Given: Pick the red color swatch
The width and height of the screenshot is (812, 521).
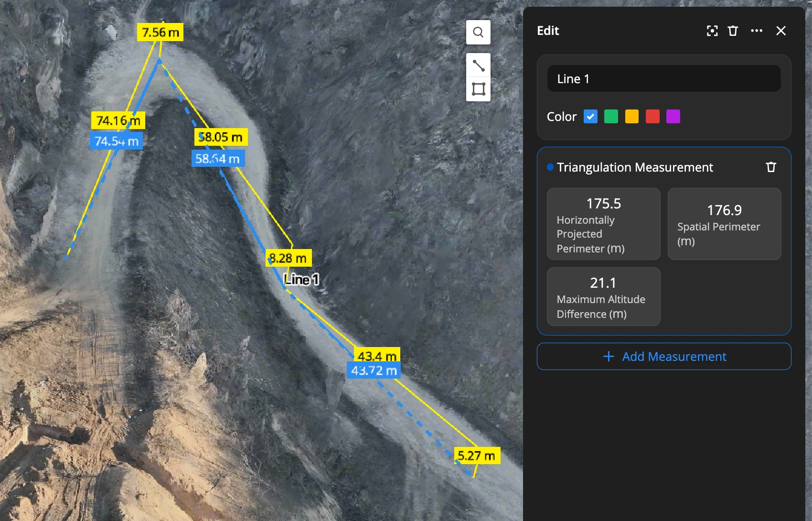Looking at the screenshot, I should tap(652, 117).
